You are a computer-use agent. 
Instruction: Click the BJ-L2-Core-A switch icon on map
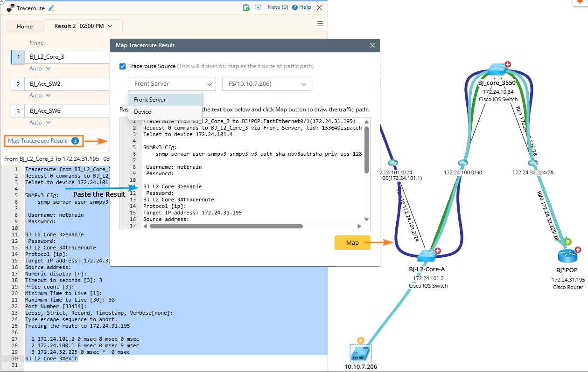coord(427,255)
